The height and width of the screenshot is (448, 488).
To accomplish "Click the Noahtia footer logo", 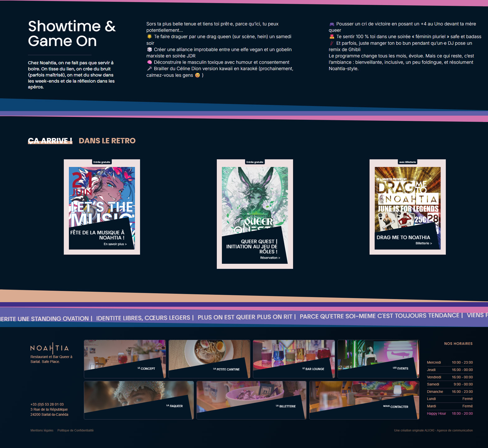I will 49,348.
